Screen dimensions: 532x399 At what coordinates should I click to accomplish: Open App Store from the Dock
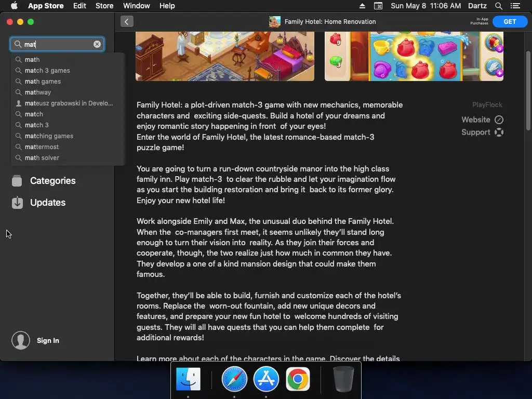click(266, 379)
